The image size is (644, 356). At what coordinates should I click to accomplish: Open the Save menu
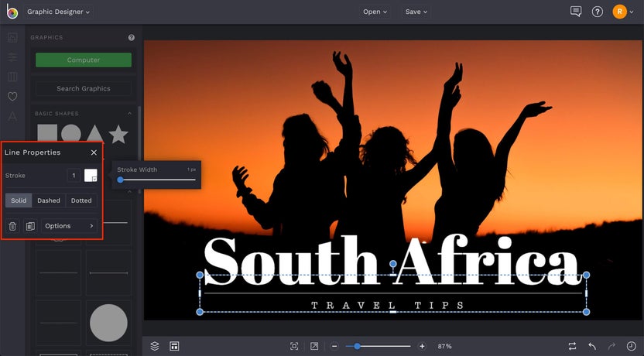click(416, 12)
